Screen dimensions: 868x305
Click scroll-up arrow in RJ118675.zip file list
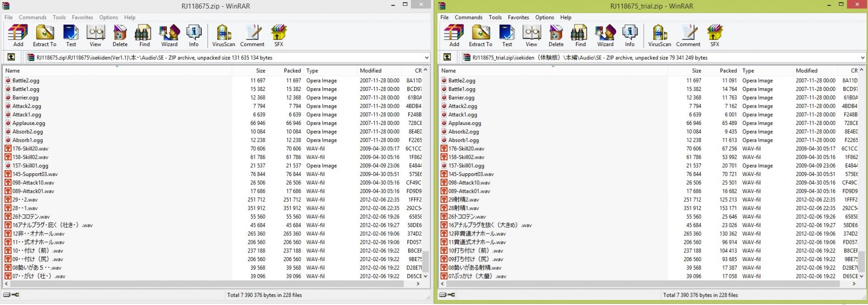[425, 70]
